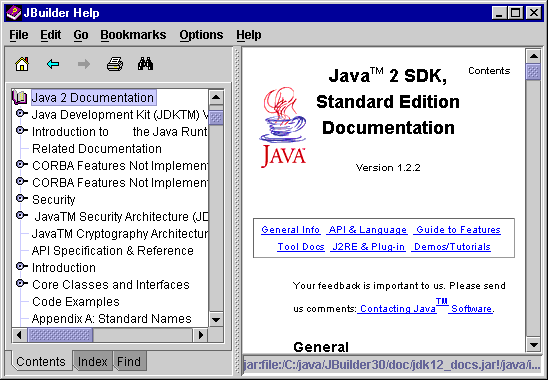Viewport: 548px width, 380px height.
Task: Click the Contents label at top right
Action: [489, 71]
